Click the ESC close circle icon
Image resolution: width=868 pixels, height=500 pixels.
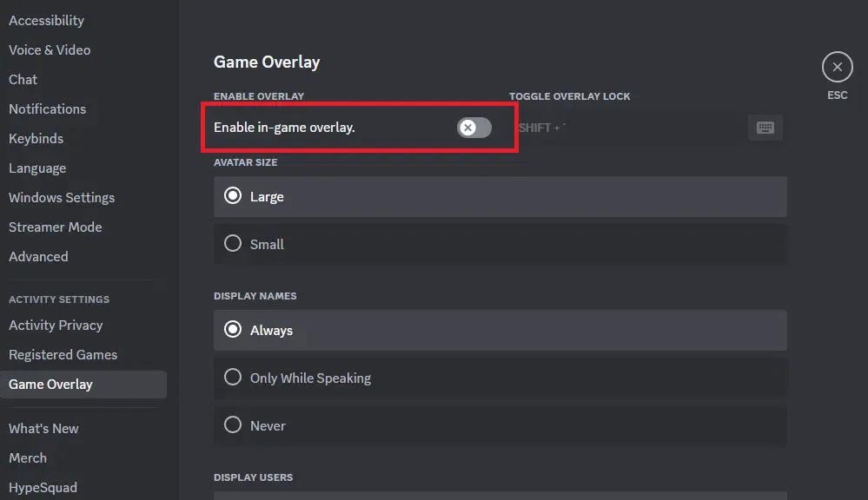point(837,67)
